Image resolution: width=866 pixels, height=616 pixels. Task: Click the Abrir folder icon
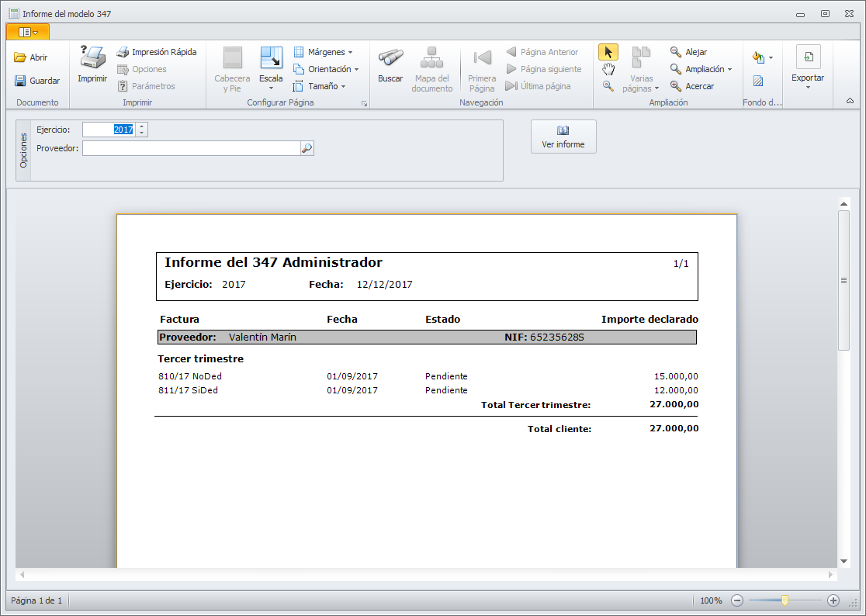pyautogui.click(x=20, y=57)
